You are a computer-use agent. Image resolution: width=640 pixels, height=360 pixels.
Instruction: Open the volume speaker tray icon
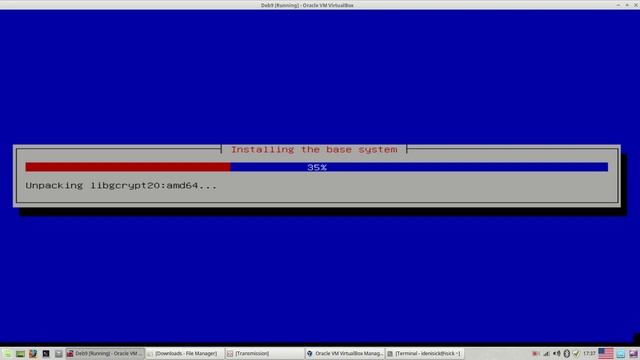557,353
